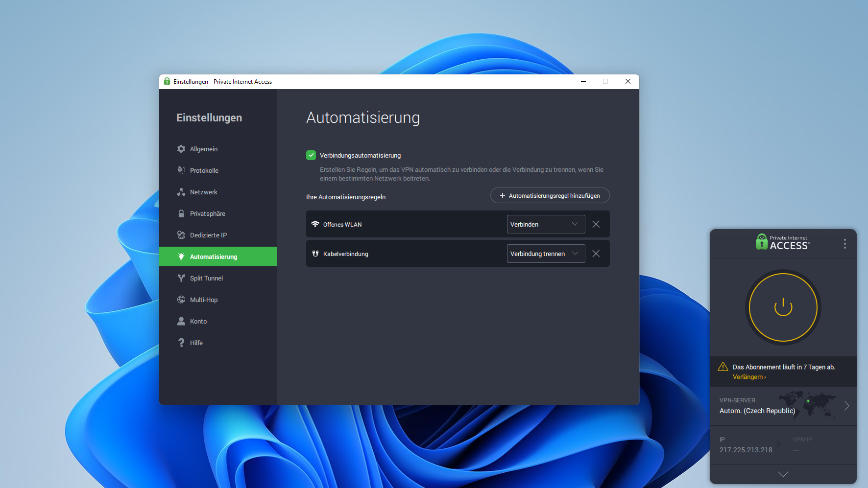Open the Hilfe page
868x488 pixels.
[x=218, y=343]
